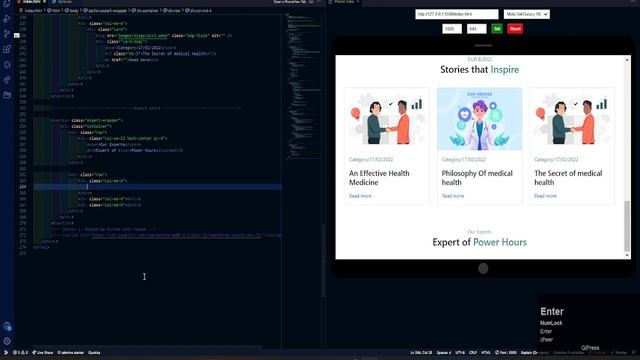Click the Philosophy Of medical health card image

pyautogui.click(x=480, y=119)
